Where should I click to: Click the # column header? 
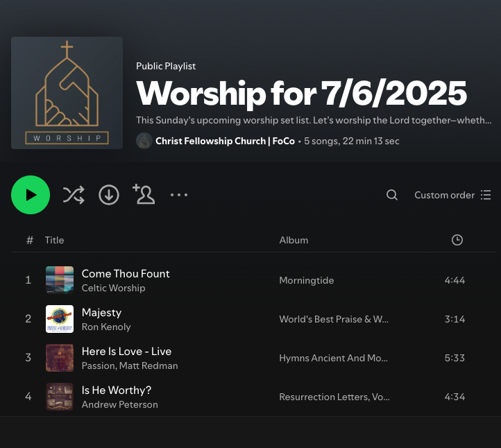[30, 240]
